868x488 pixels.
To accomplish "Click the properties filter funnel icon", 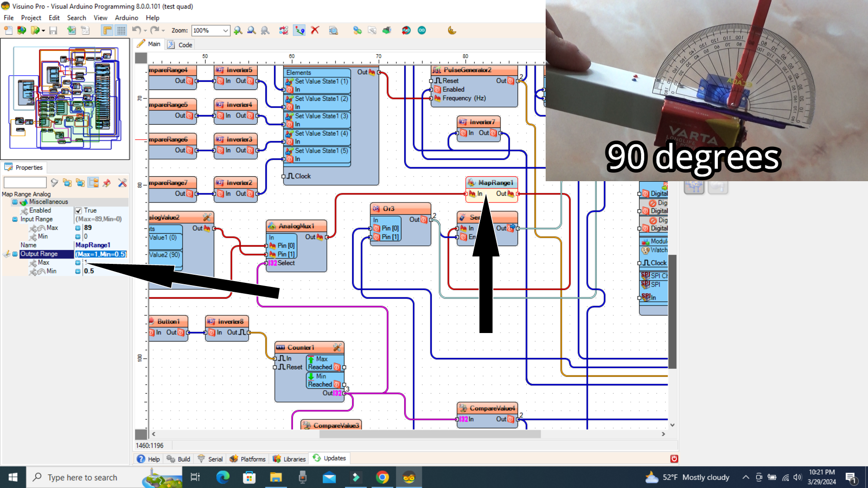I will pyautogui.click(x=54, y=183).
